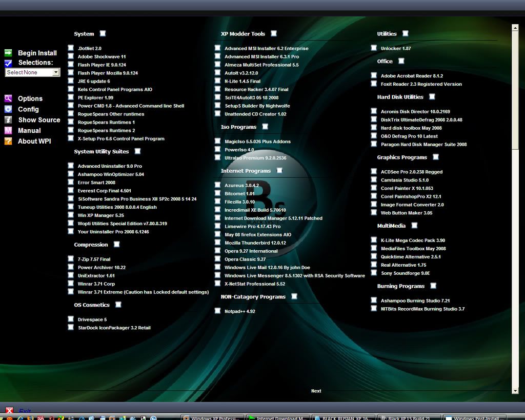
Task: Select the Acronis Disk Director 10.0.2169 checkbox
Action: point(374,111)
